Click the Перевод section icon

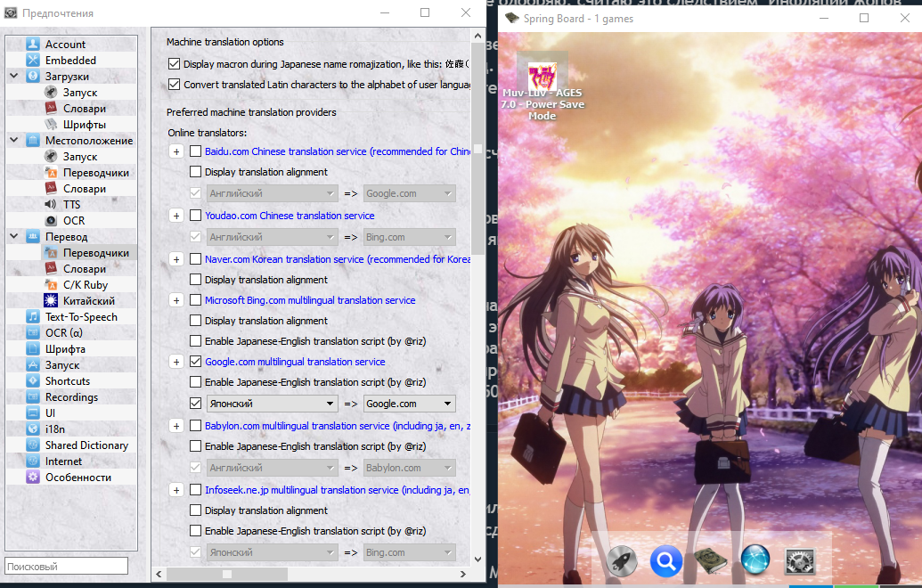[33, 237]
